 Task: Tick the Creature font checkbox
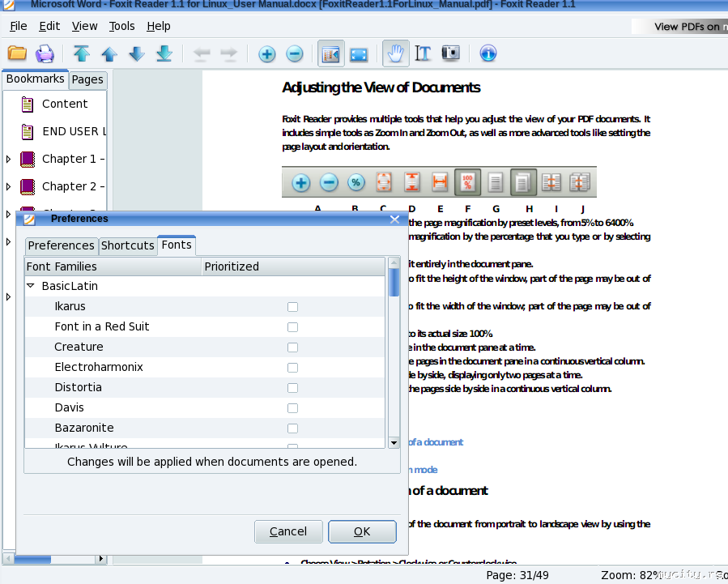click(292, 347)
